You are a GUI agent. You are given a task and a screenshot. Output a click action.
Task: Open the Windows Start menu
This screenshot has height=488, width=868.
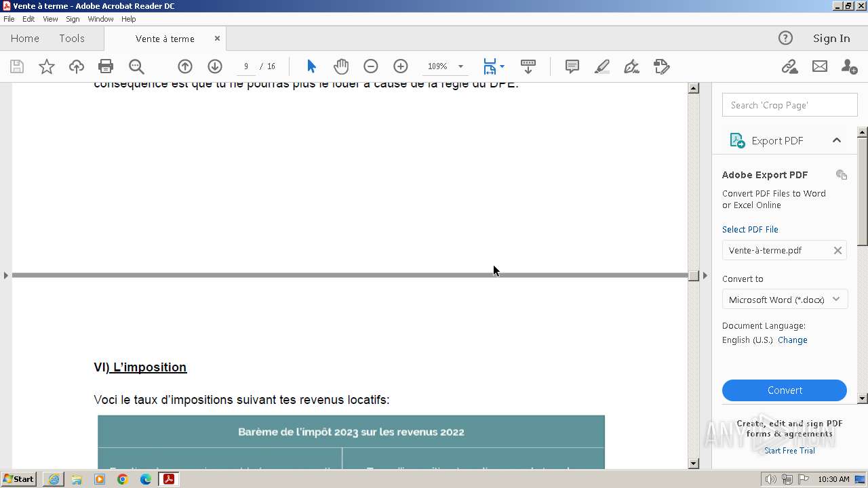19,479
